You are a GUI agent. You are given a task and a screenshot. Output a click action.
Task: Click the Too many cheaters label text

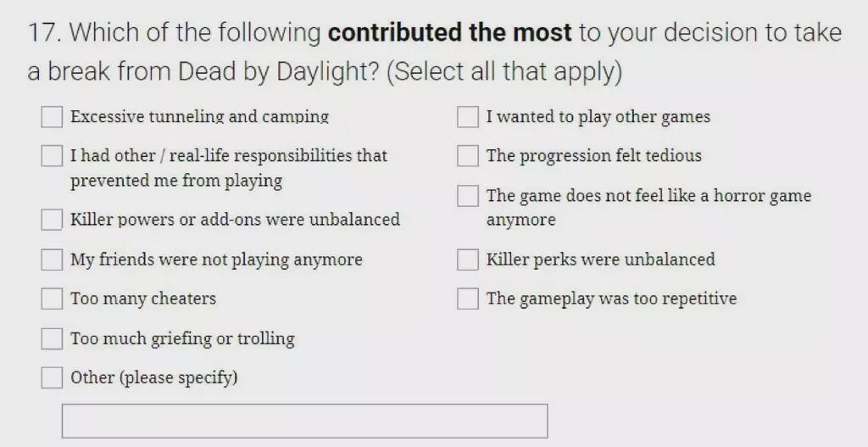point(142,299)
